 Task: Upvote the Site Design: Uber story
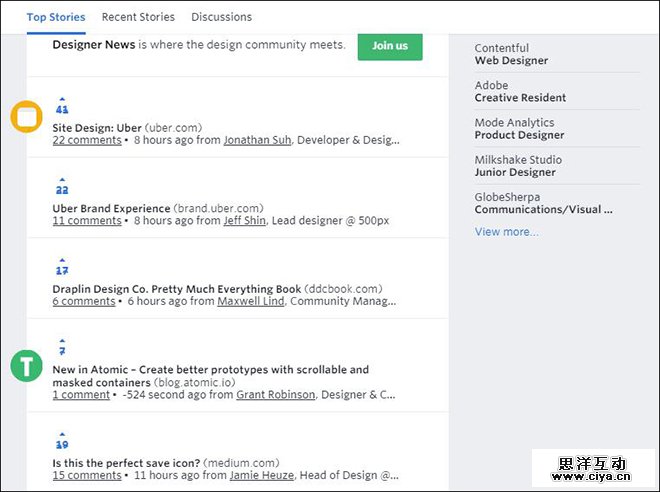point(62,99)
